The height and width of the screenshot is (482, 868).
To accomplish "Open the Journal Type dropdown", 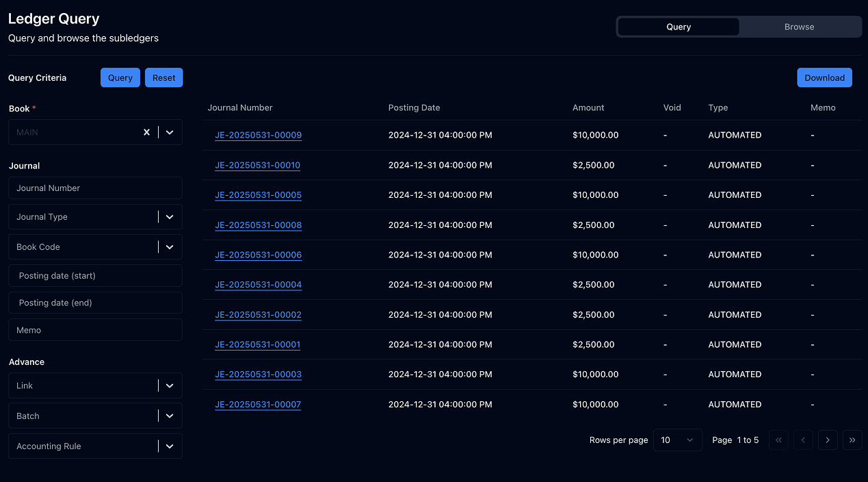I will pos(96,216).
